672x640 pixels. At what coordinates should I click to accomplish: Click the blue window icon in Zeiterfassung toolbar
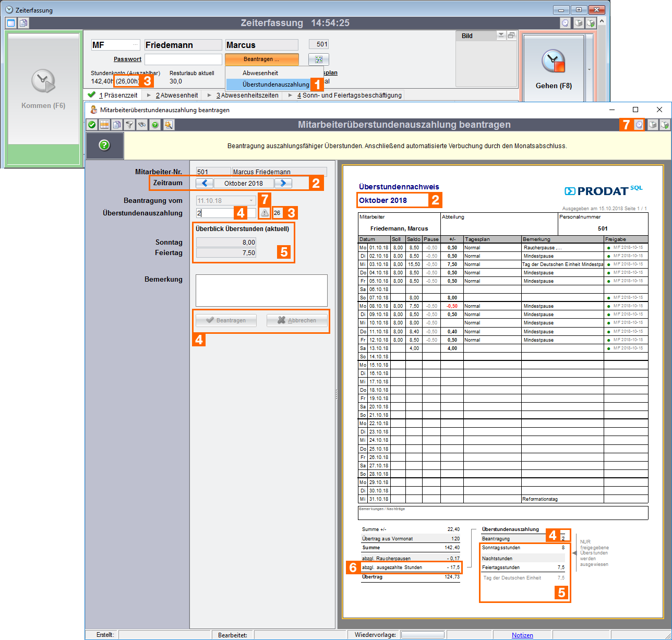coord(11,23)
